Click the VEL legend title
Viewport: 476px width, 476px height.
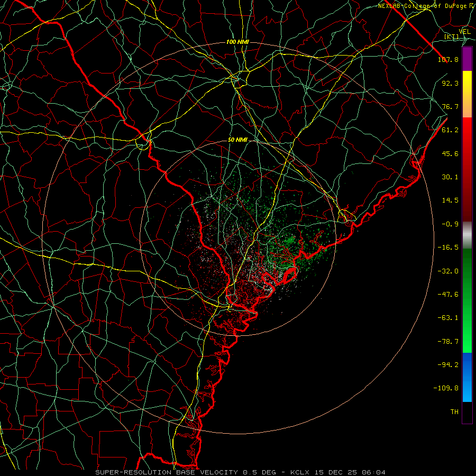(x=464, y=32)
